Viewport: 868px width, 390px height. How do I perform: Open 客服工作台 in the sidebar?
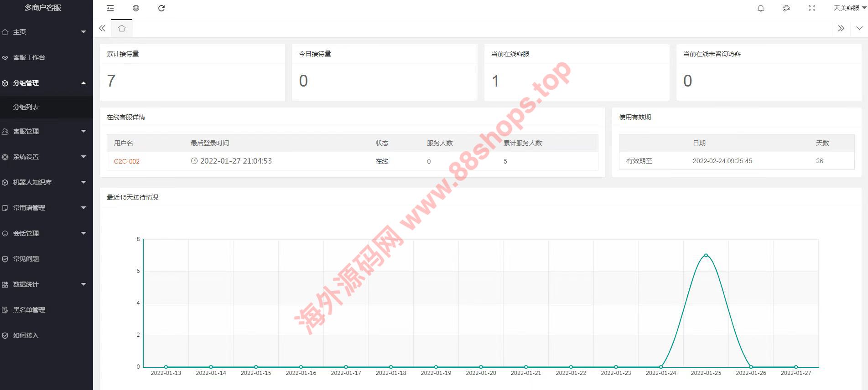[29, 57]
